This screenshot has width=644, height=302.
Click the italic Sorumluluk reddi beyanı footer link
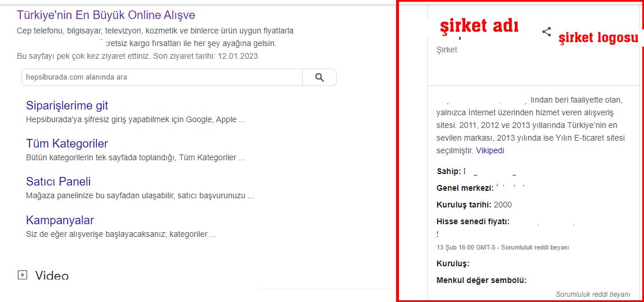click(593, 294)
